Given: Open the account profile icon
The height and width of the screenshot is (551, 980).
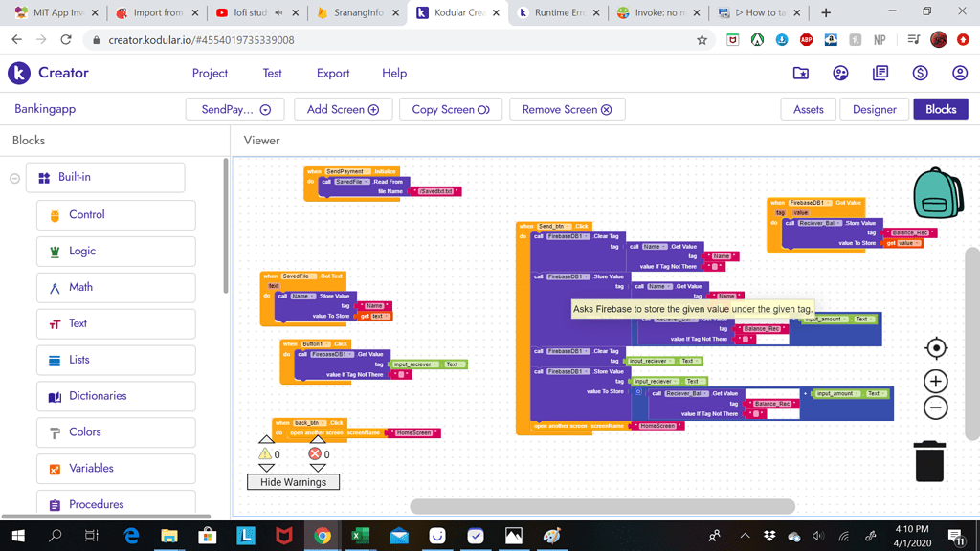Looking at the screenshot, I should click(x=959, y=74).
